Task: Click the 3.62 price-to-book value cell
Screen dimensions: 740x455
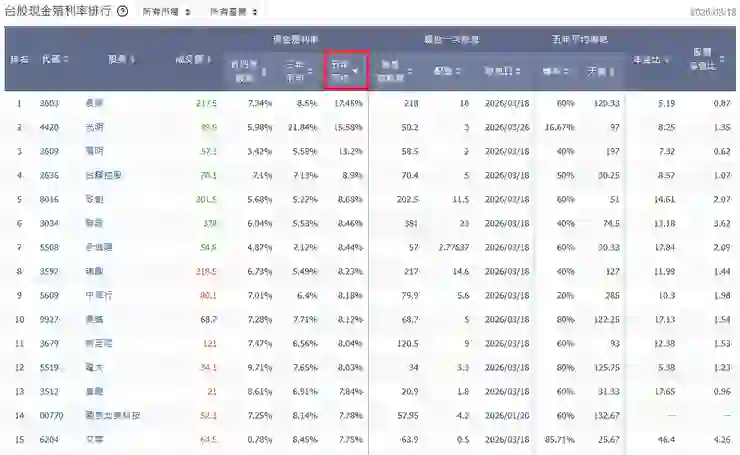Action: [722, 223]
